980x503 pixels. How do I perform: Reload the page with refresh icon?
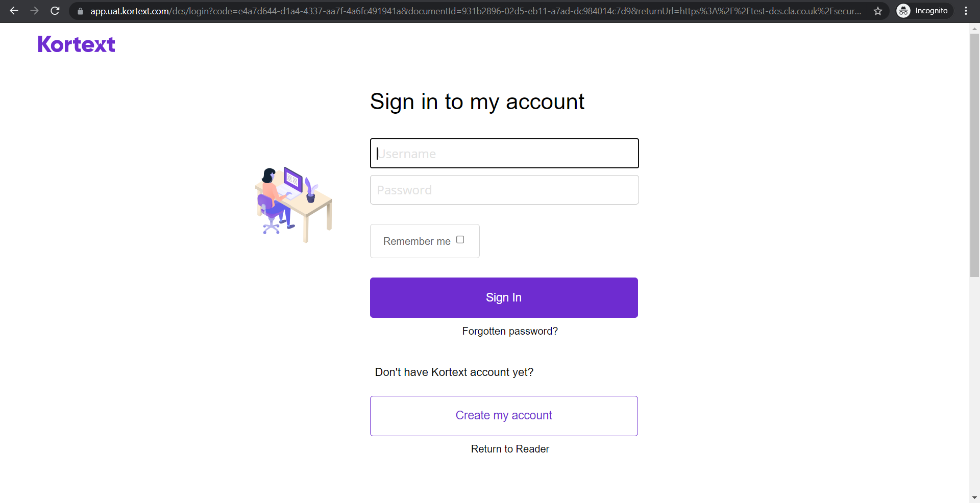coord(55,11)
